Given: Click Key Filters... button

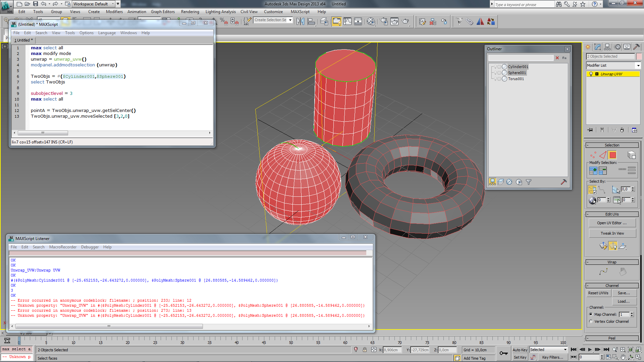Looking at the screenshot, I should [552, 357].
